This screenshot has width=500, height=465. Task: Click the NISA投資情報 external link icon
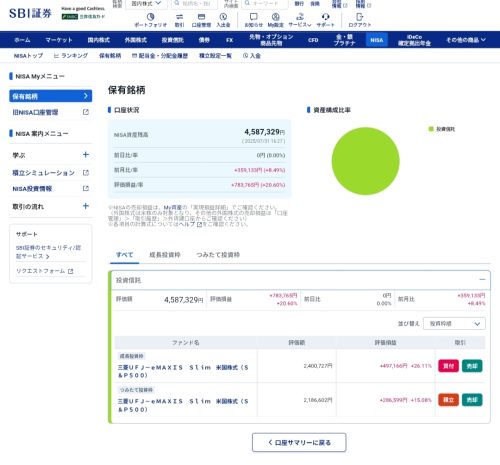pyautogui.click(x=86, y=188)
